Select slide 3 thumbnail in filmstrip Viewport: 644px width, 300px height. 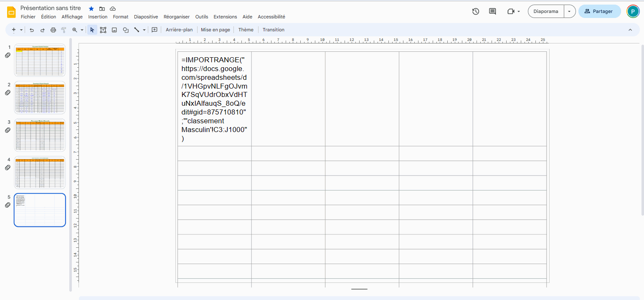pyautogui.click(x=40, y=135)
